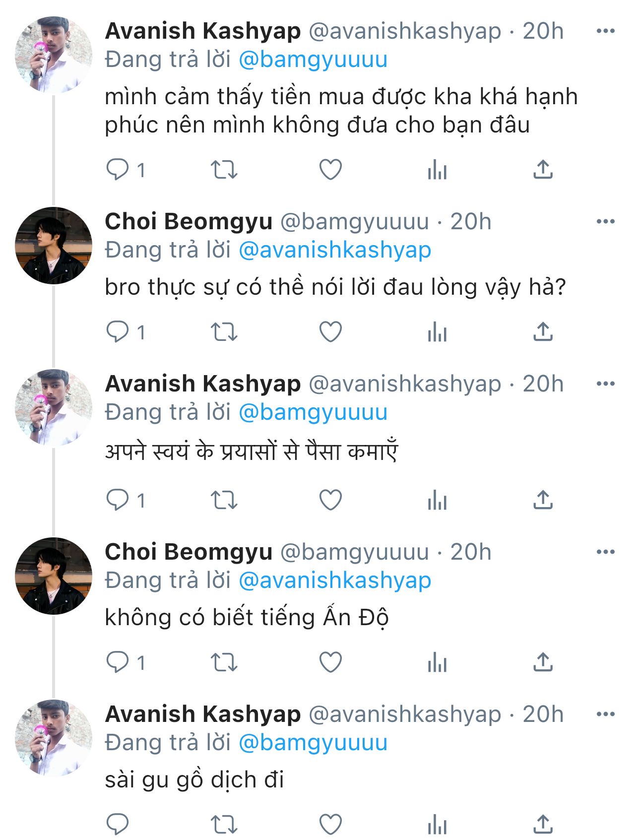Open Avanish Kashyap's avatar on first tweet

point(54,55)
